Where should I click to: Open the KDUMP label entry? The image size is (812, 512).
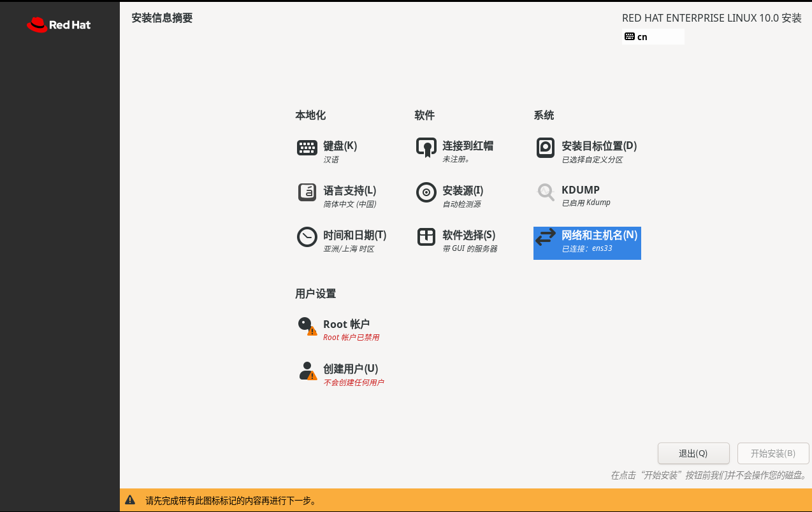581,190
